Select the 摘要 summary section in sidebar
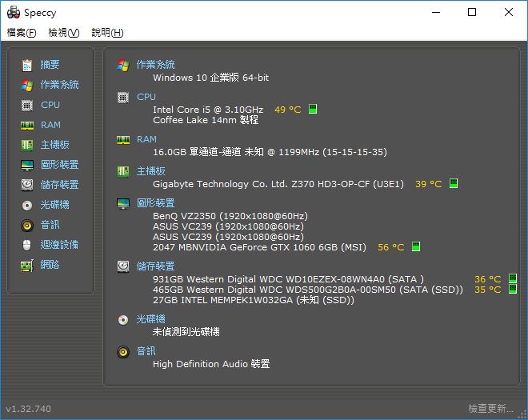This screenshot has height=420, width=528. pos(50,65)
